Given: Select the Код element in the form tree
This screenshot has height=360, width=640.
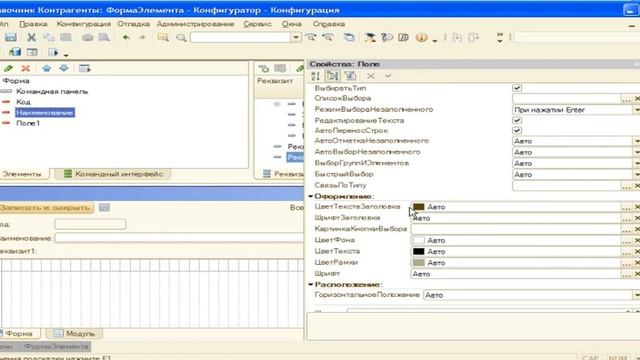Looking at the screenshot, I should pyautogui.click(x=23, y=102).
